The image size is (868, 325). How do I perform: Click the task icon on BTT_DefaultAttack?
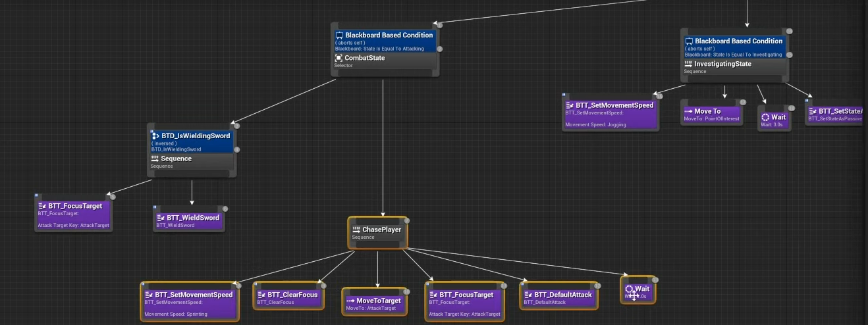point(528,295)
